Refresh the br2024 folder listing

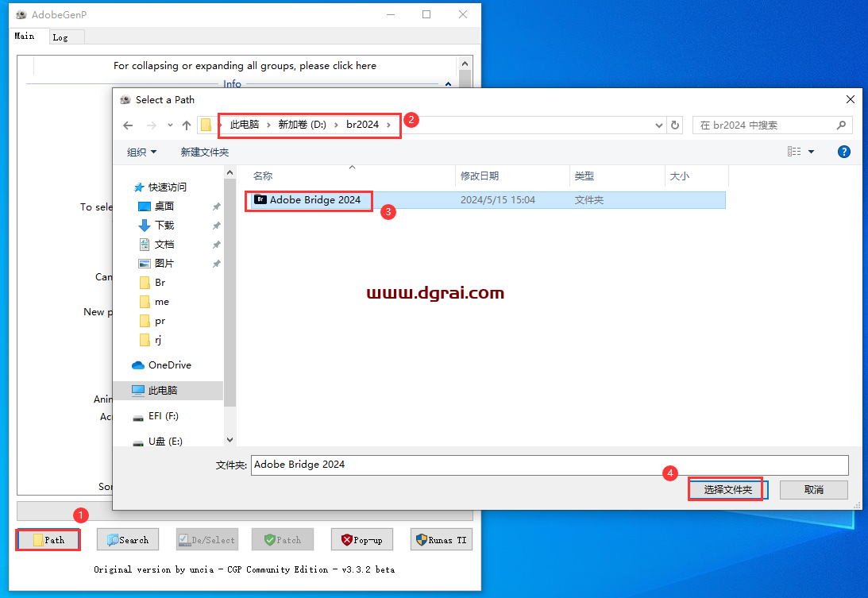pos(676,125)
